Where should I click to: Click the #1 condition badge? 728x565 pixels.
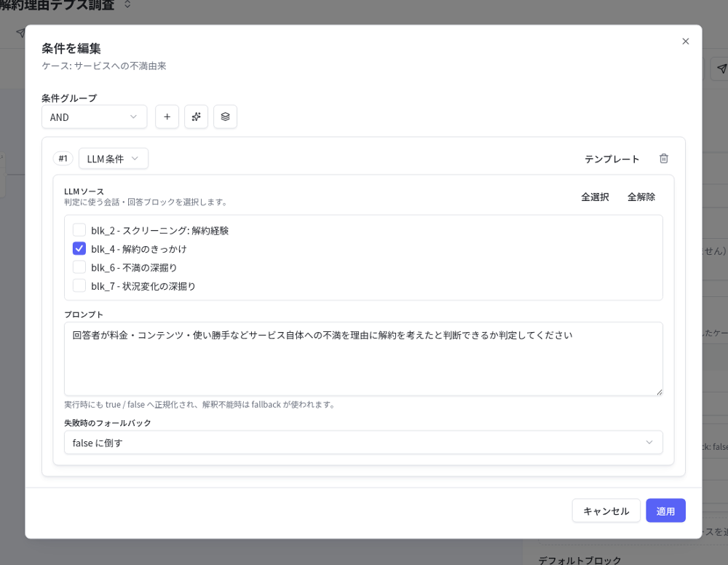pos(63,159)
